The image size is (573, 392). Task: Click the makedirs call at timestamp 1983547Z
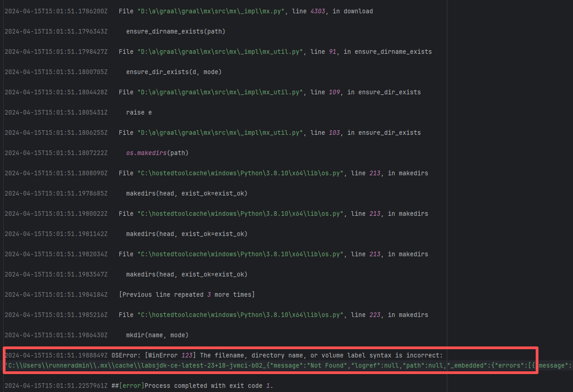(x=187, y=274)
